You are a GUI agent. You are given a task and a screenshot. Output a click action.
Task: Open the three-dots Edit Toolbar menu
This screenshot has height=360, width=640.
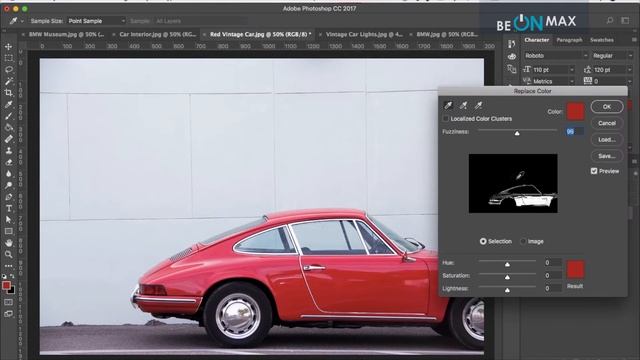(9, 266)
